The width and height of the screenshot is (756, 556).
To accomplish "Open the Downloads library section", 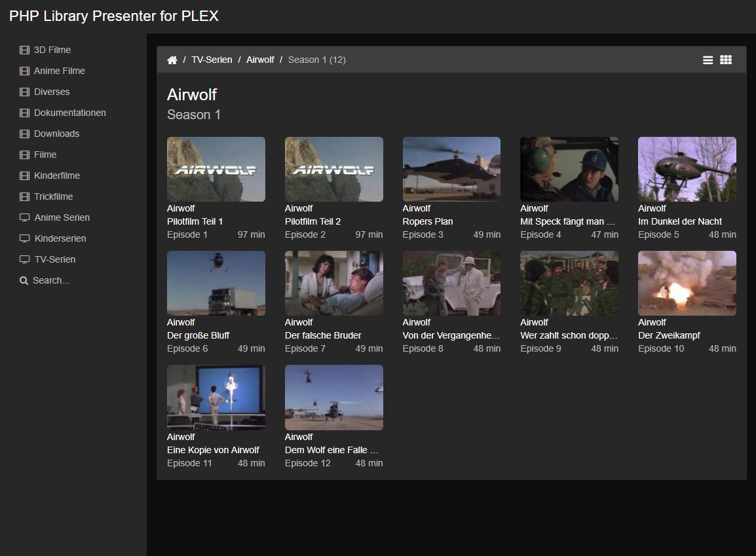I will (x=56, y=134).
